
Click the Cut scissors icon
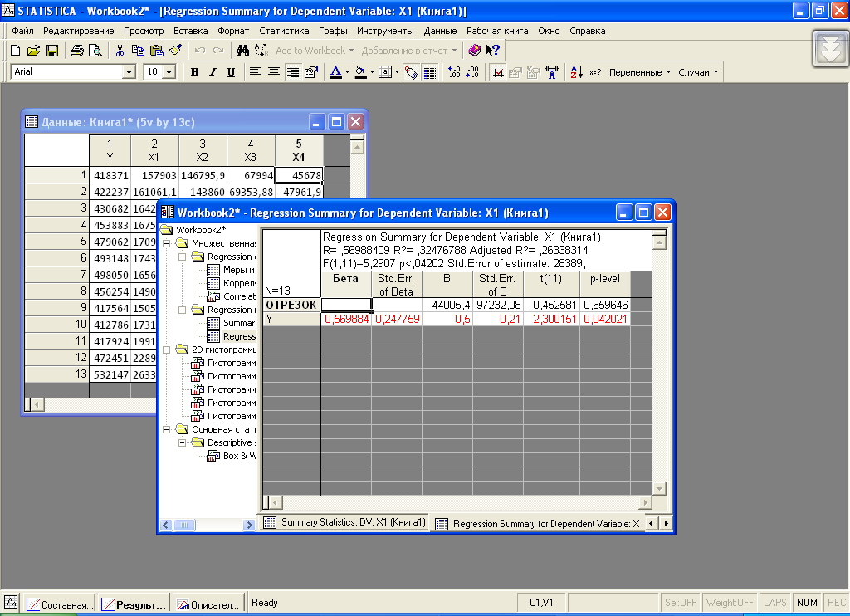(120, 51)
